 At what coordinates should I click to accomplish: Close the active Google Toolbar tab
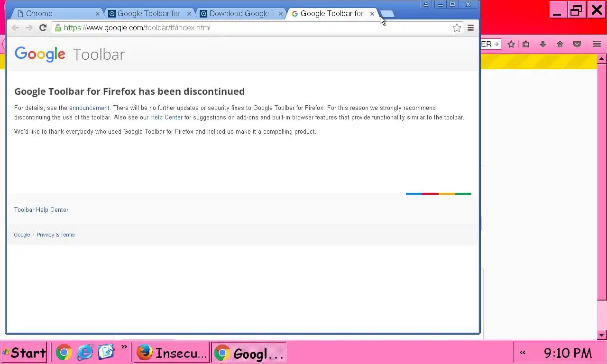pyautogui.click(x=372, y=14)
